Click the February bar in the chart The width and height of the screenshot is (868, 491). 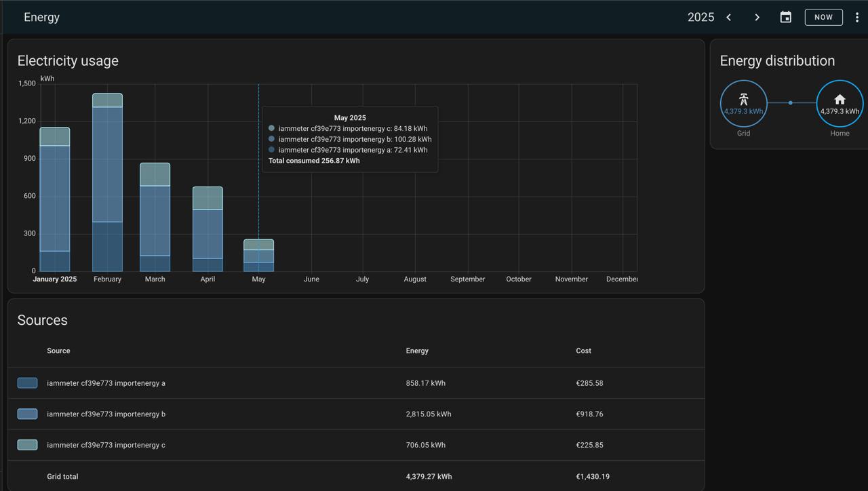(x=107, y=183)
